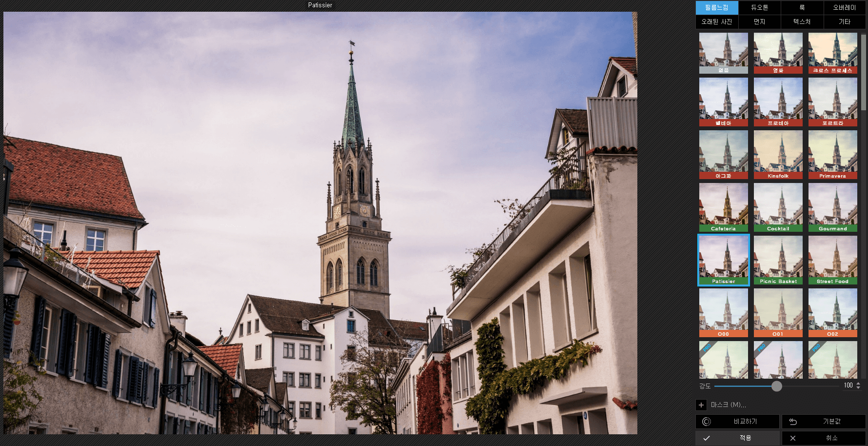Apply the Picnic Basket film filter
Screen dimensions: 868x446
pyautogui.click(x=778, y=260)
